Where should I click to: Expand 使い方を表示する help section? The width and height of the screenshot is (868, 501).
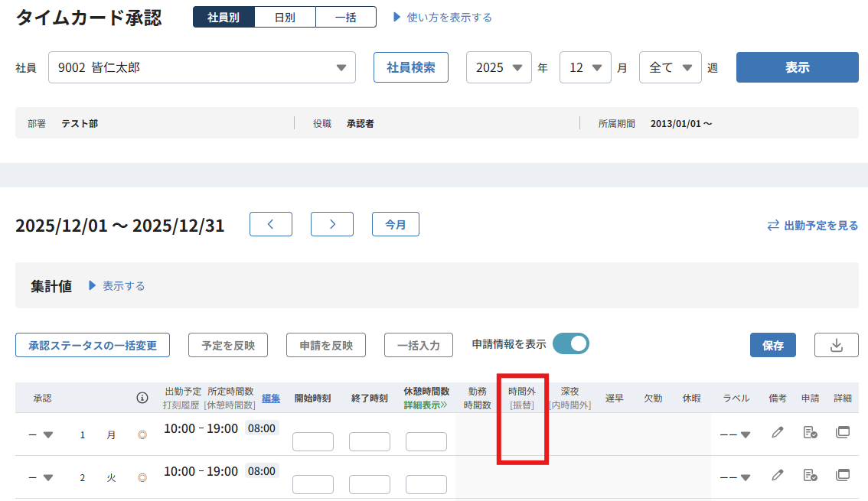click(442, 17)
